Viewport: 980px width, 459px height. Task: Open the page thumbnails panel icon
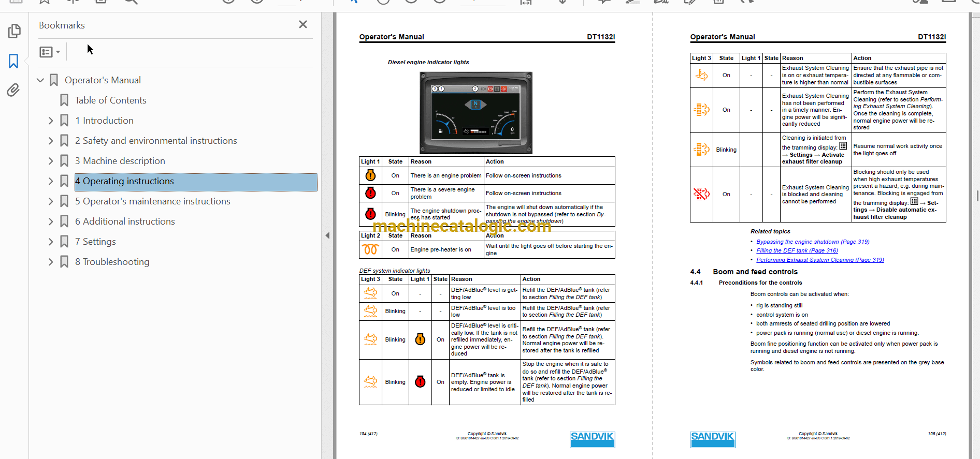point(14,31)
